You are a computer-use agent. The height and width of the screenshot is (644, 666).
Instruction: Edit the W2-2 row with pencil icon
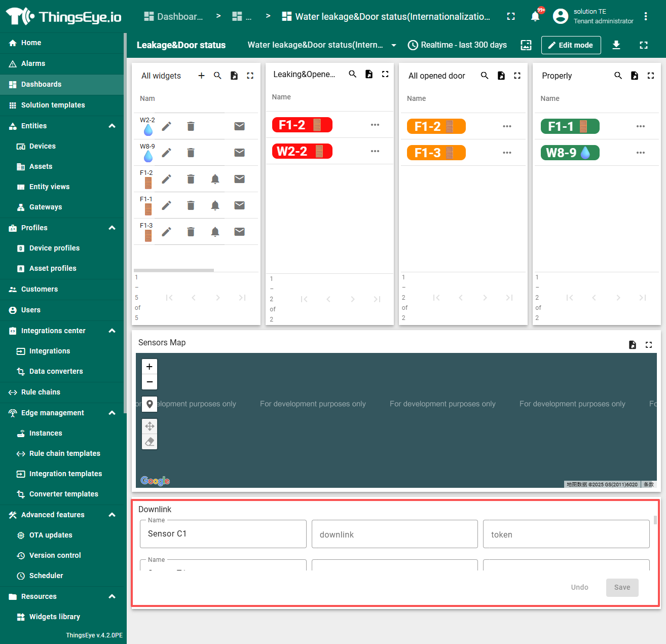(166, 126)
